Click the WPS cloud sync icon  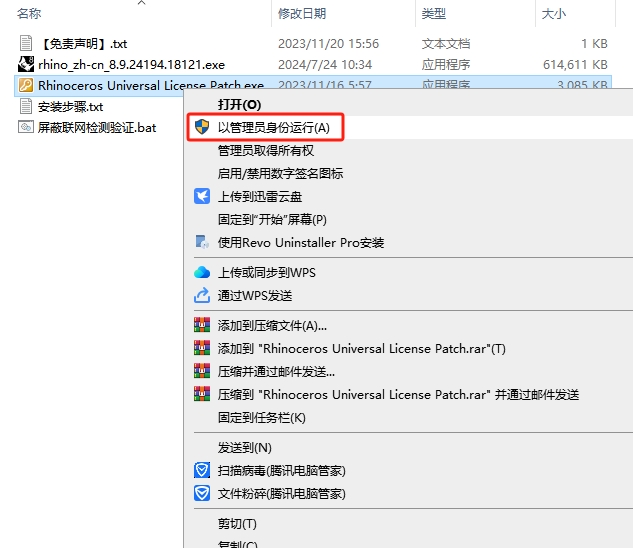202,272
